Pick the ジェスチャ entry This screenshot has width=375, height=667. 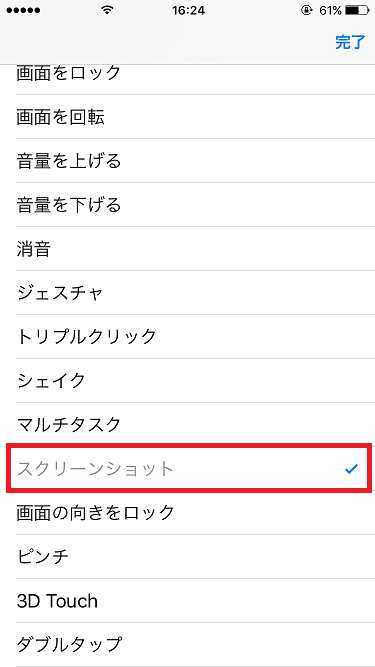pyautogui.click(x=188, y=293)
